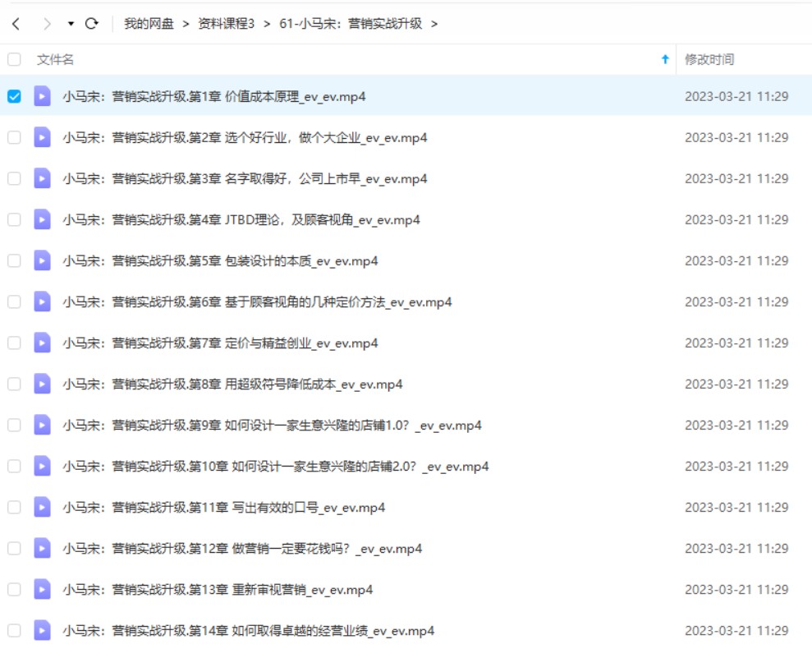812x658 pixels.
Task: Select file name 第4章 JTBD理论，及顾客视角
Action: pos(241,220)
